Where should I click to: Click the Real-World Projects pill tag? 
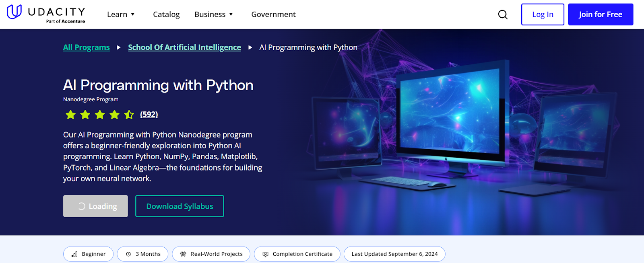tap(211, 254)
